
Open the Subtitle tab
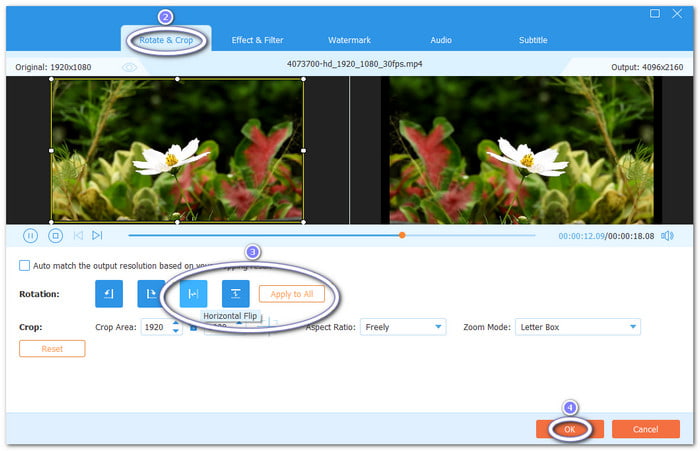point(533,40)
